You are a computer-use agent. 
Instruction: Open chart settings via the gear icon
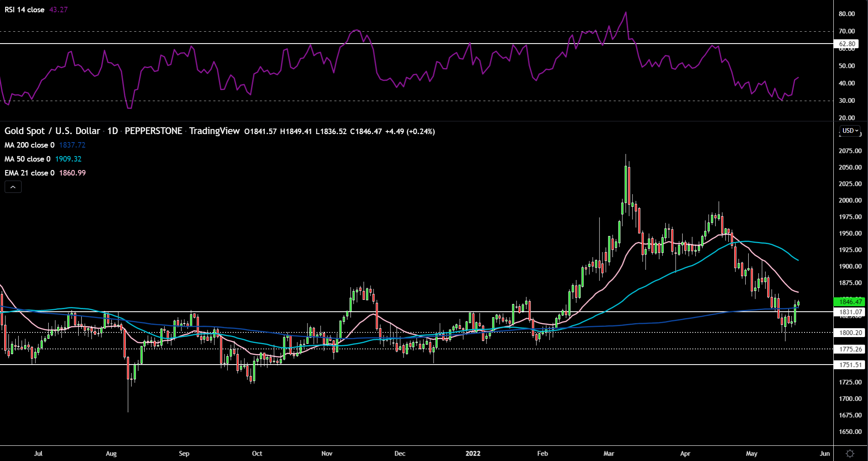pos(850,453)
